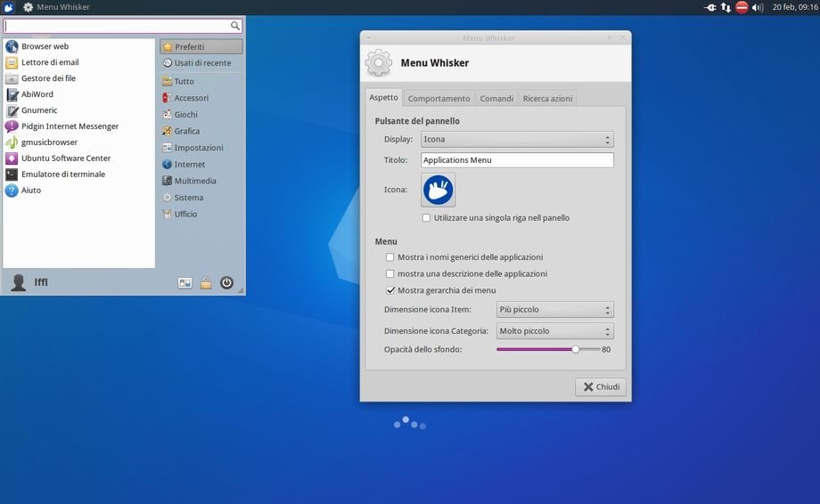Image resolution: width=820 pixels, height=504 pixels.
Task: Open the volume icon in top panel
Action: 758,7
